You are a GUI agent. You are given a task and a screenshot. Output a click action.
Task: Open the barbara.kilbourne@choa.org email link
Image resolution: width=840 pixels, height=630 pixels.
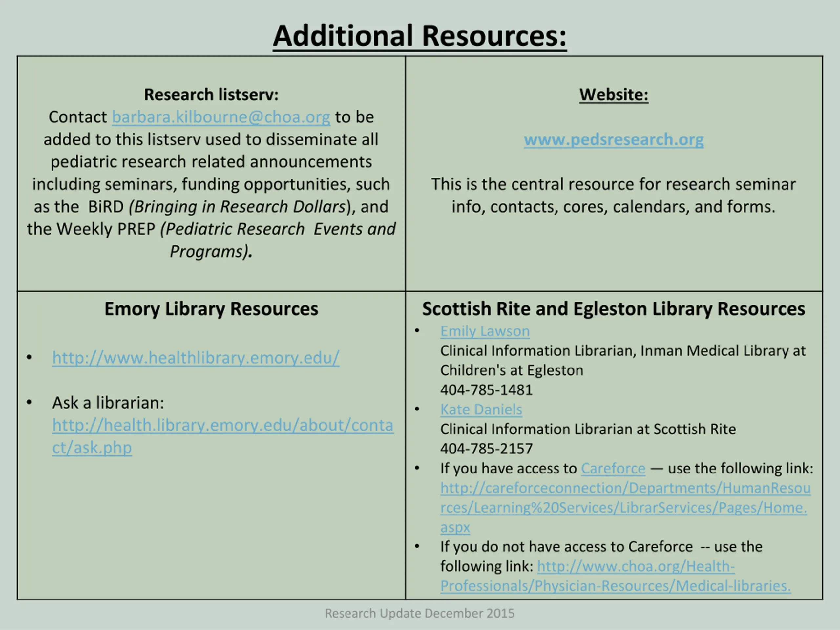[221, 117]
